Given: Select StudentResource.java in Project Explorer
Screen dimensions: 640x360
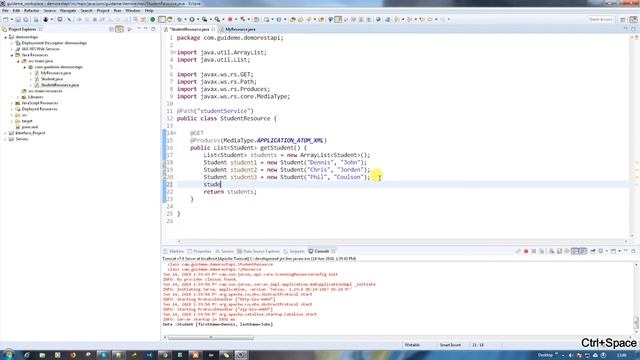Looking at the screenshot, I should click(60, 85).
